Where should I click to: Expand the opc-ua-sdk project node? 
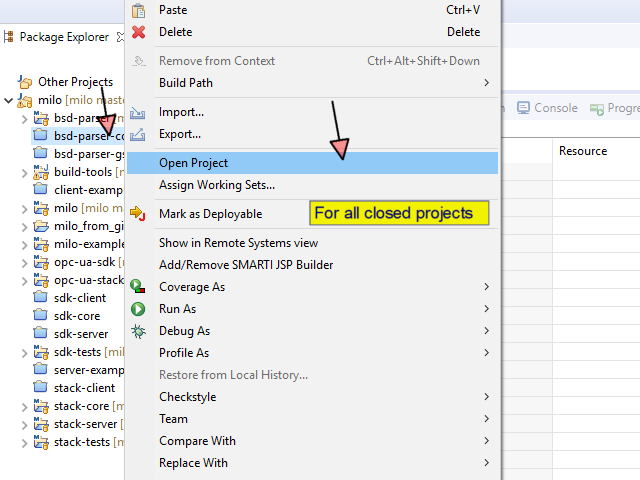pyautogui.click(x=24, y=263)
